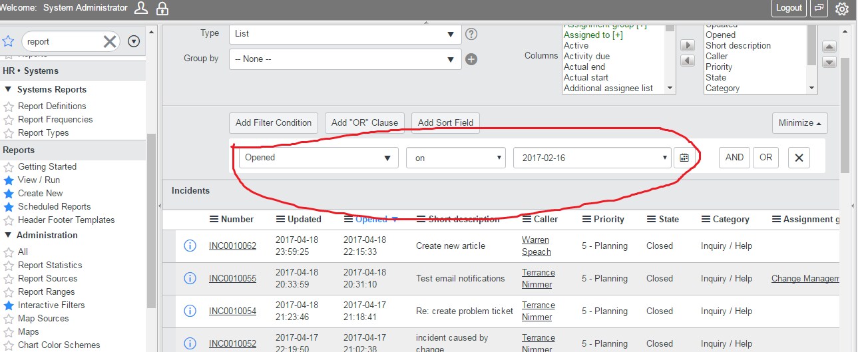
Task: Open Report Types module
Action: tap(43, 133)
